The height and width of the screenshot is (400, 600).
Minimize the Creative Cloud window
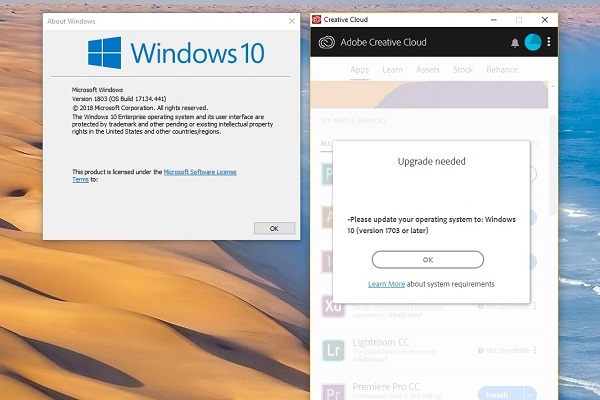pos(494,20)
